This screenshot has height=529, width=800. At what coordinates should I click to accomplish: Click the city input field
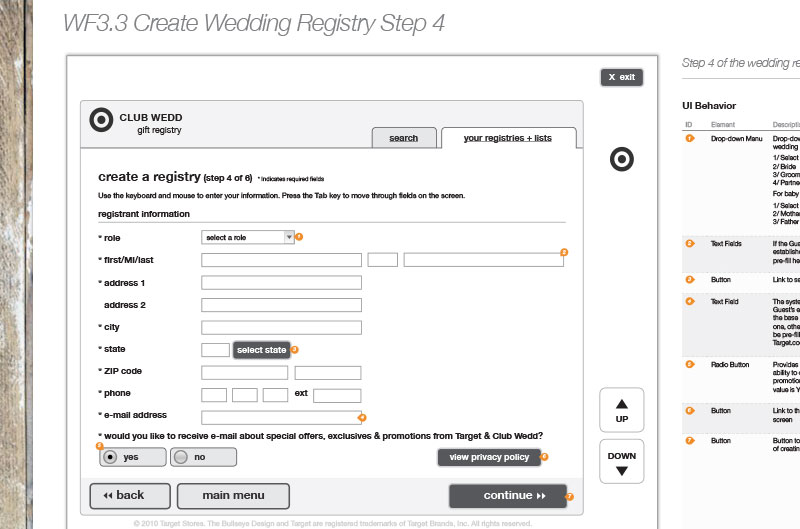pyautogui.click(x=281, y=328)
